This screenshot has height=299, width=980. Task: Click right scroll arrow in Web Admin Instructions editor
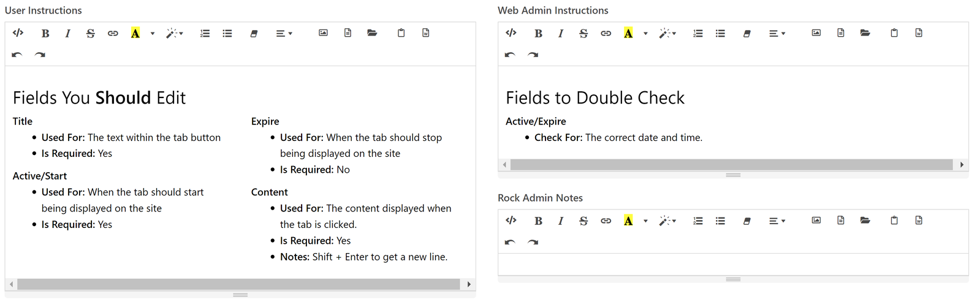(x=962, y=165)
